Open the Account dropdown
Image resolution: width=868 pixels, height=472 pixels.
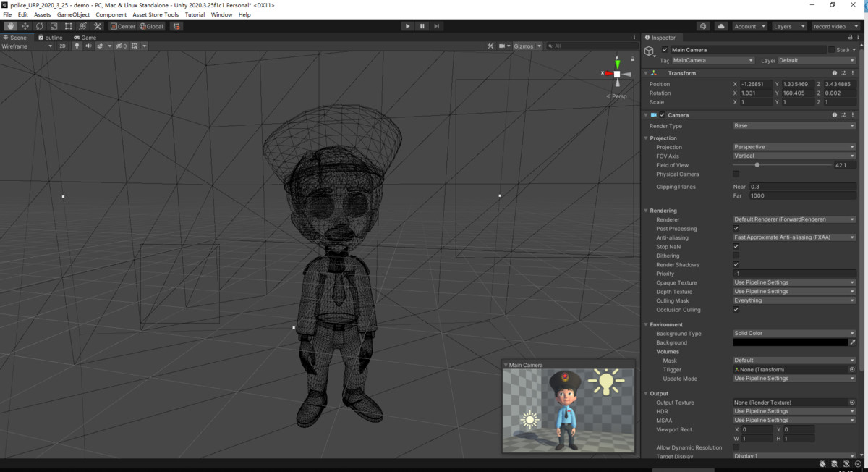coord(749,26)
